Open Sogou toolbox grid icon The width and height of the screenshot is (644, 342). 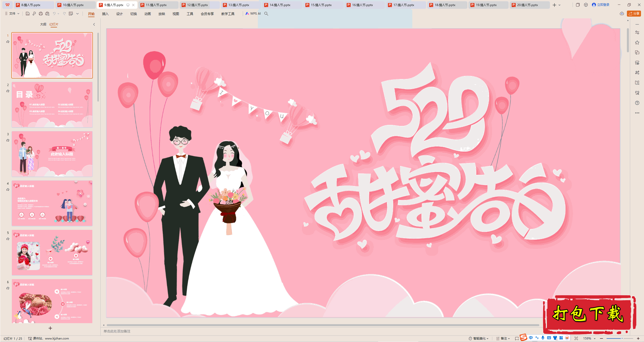tap(561, 338)
